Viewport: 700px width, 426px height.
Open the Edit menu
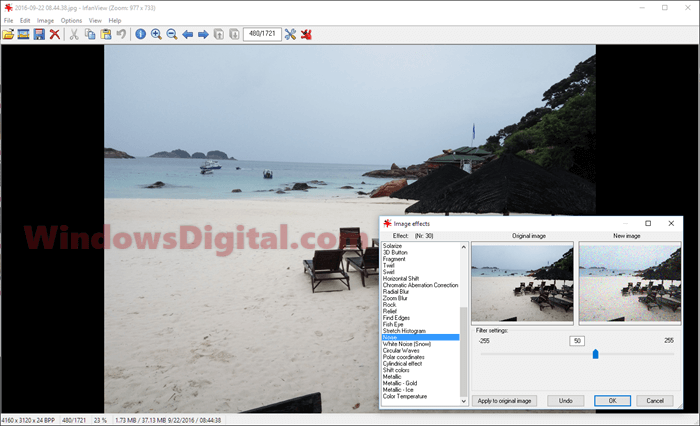pyautogui.click(x=25, y=21)
